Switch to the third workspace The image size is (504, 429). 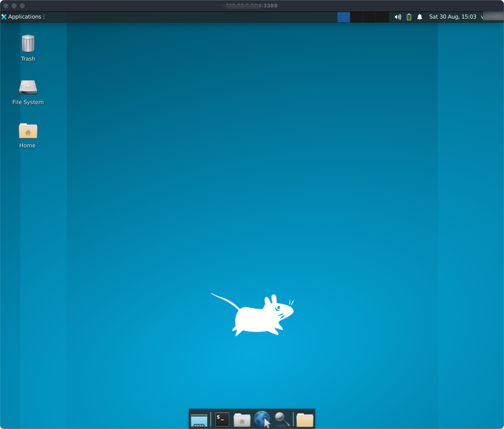point(369,17)
